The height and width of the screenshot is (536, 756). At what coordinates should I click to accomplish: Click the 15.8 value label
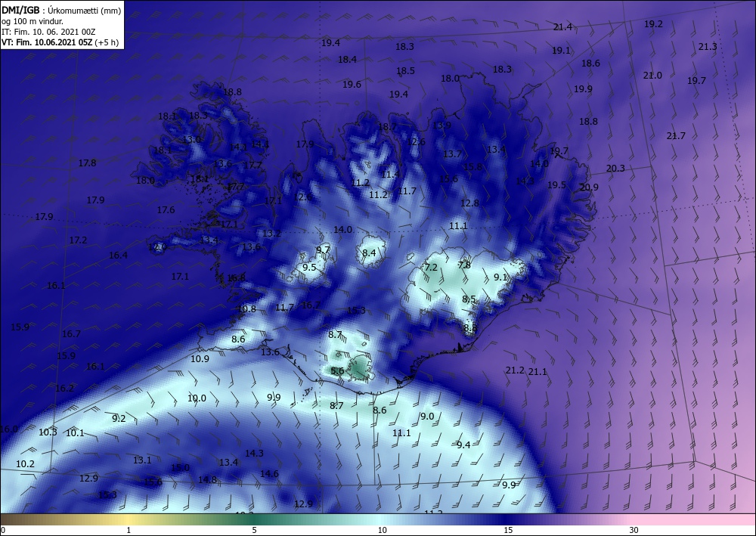pos(473,167)
